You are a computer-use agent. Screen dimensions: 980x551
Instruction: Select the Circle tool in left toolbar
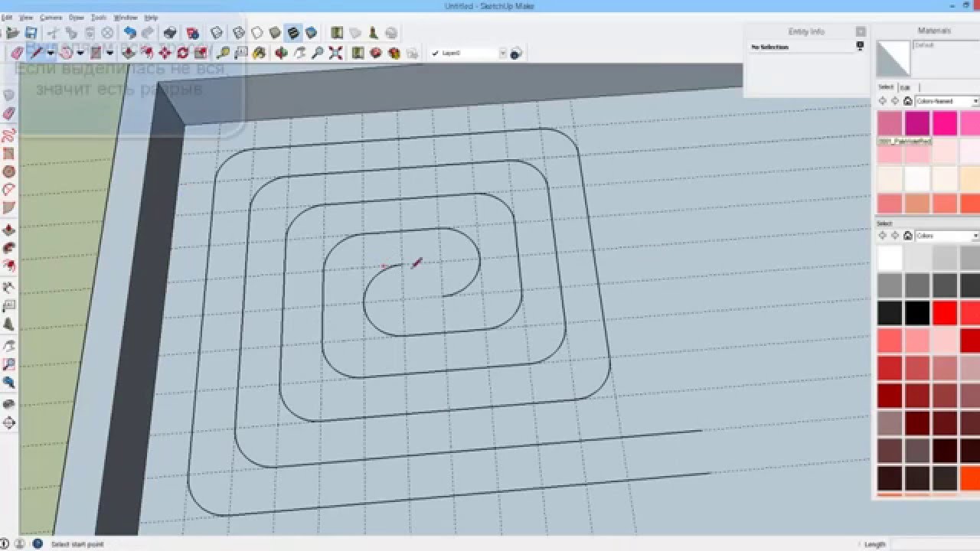(x=9, y=171)
